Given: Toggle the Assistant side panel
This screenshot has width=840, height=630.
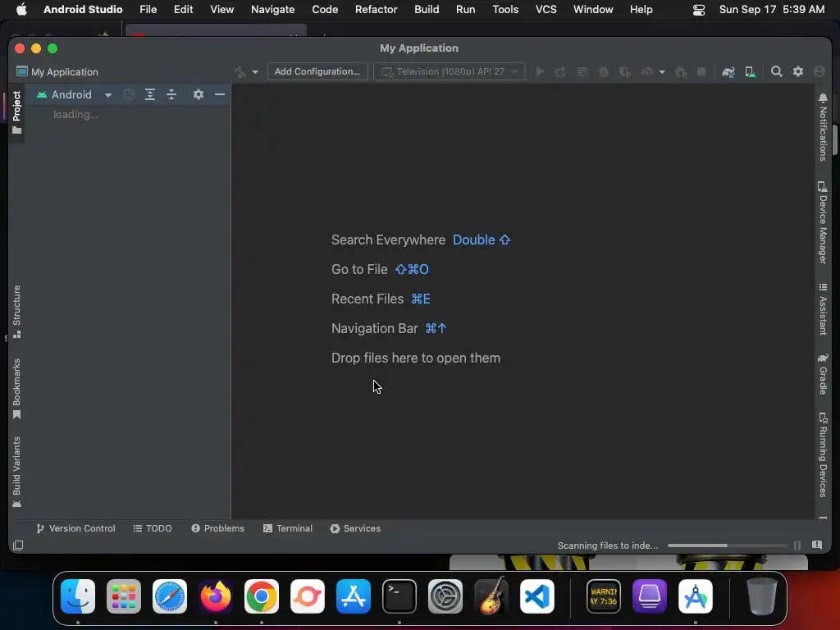Looking at the screenshot, I should [823, 309].
